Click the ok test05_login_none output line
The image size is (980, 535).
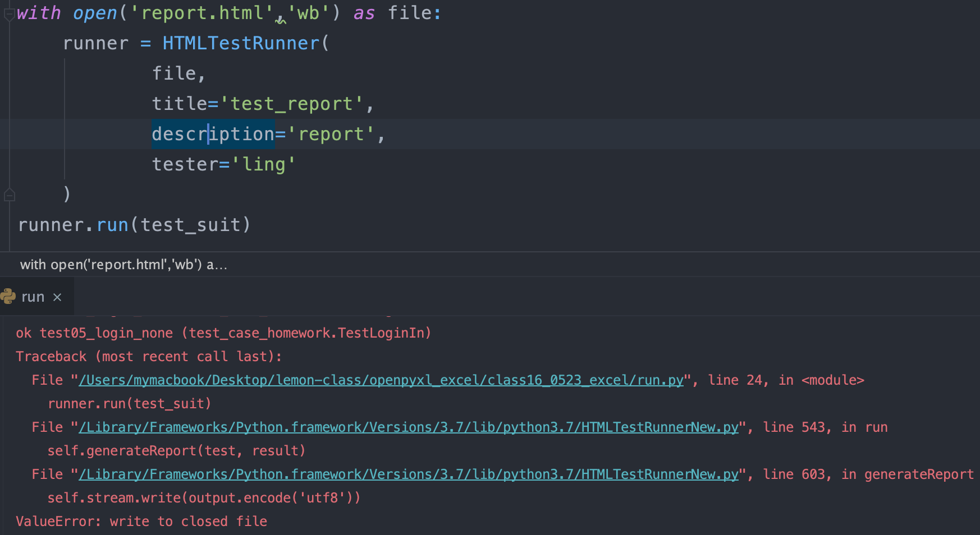point(223,333)
